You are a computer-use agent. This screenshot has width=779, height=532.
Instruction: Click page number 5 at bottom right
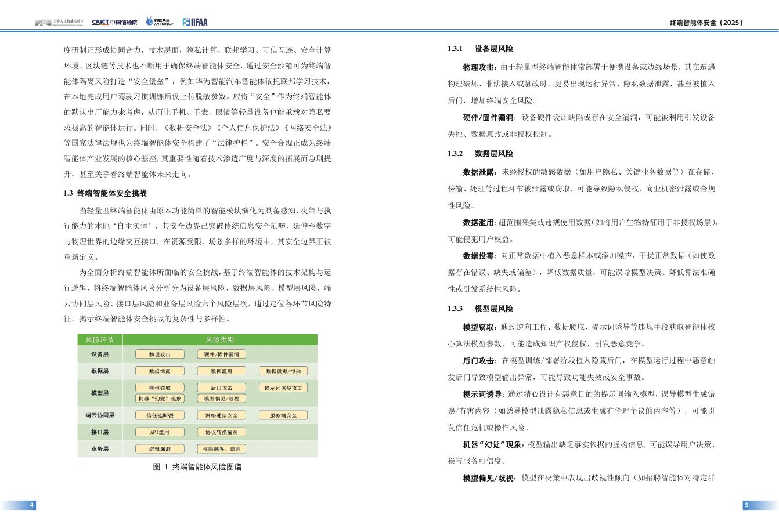click(746, 505)
